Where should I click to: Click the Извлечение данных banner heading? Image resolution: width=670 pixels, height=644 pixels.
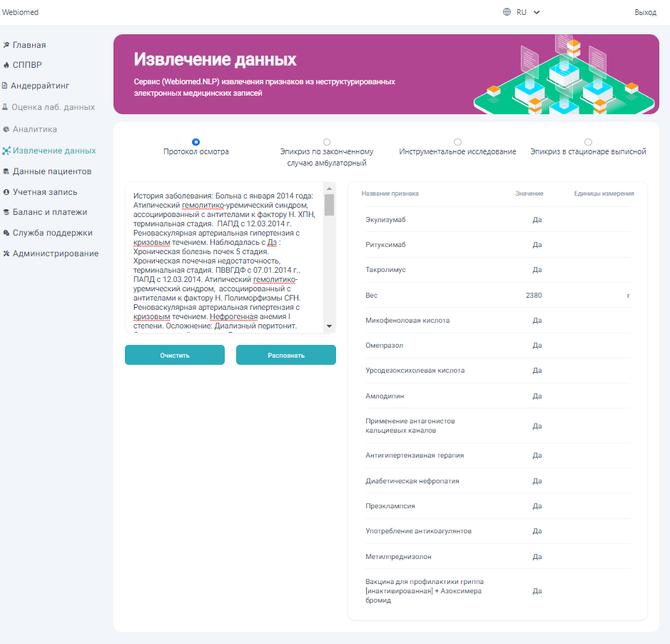pyautogui.click(x=215, y=59)
